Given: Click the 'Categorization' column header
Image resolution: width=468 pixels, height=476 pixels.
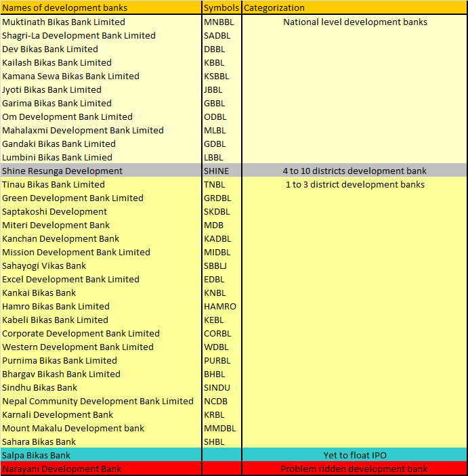Looking at the screenshot, I should 354,7.
